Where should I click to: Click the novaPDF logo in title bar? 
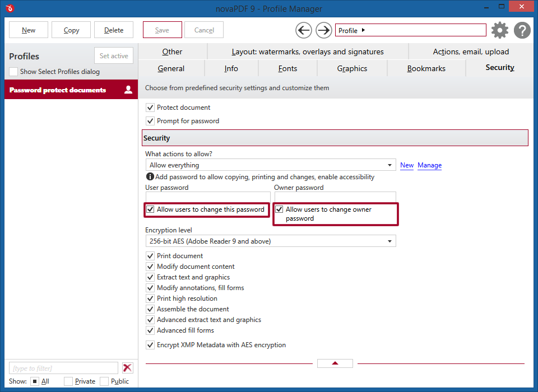pyautogui.click(x=10, y=8)
